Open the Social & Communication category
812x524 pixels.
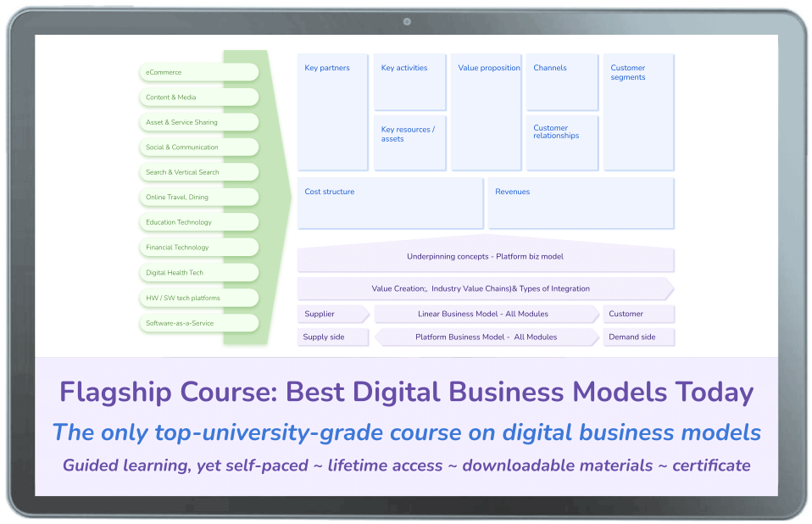198,147
